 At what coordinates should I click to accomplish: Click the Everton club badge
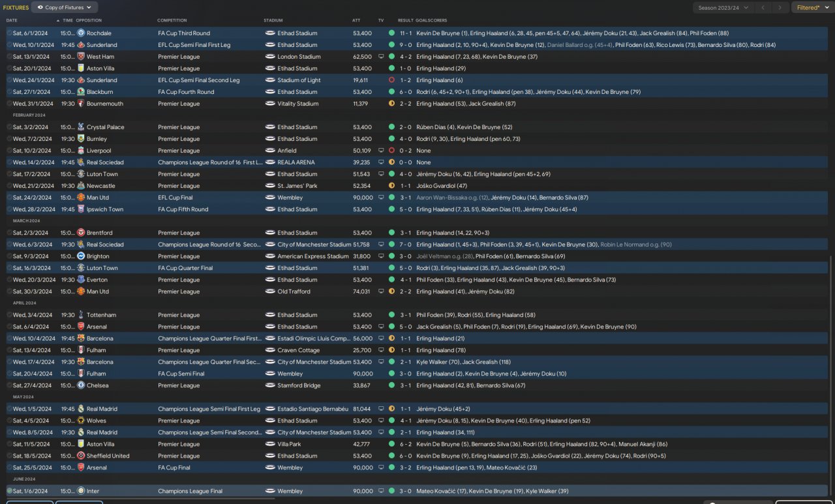click(81, 280)
